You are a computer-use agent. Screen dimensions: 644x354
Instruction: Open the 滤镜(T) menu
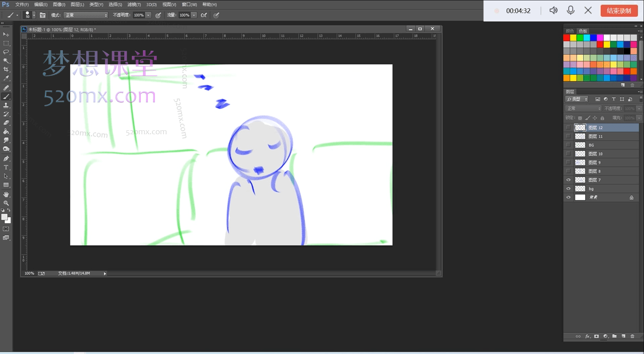tap(133, 5)
